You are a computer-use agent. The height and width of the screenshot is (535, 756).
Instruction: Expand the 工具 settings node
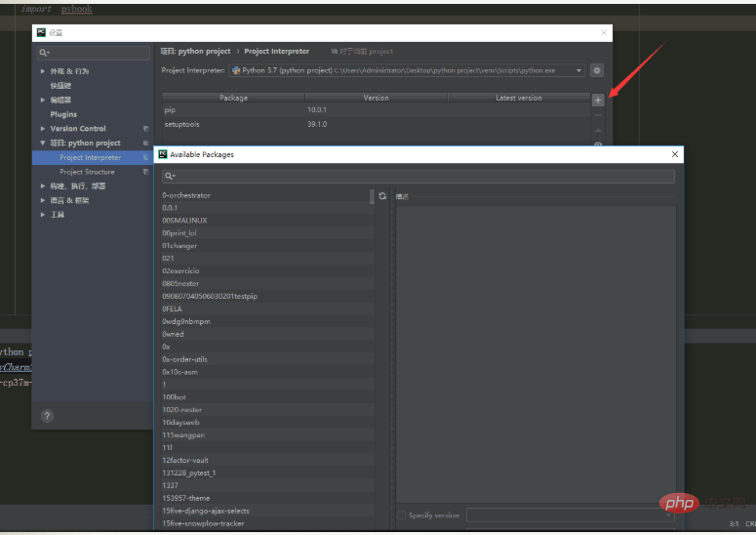(43, 215)
